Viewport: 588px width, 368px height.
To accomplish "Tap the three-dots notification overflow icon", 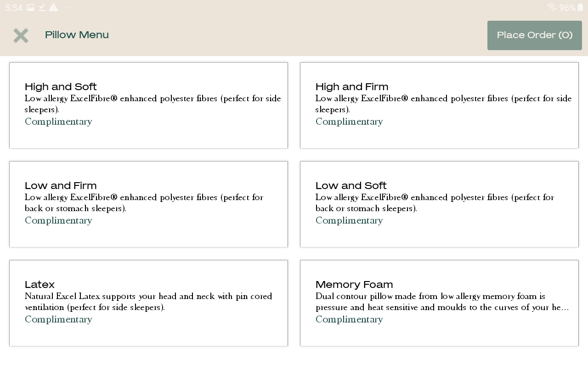I will (x=68, y=7).
